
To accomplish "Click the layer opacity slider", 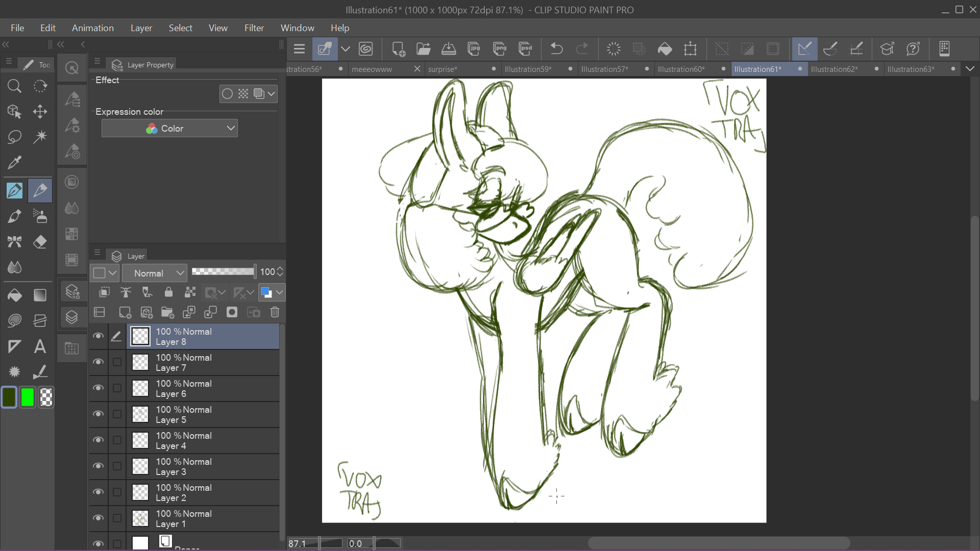I will tap(223, 272).
